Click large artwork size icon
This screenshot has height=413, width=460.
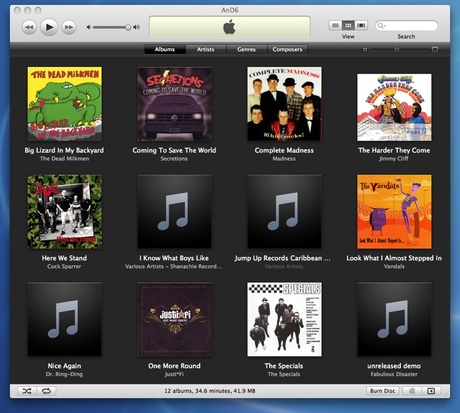pos(435,49)
